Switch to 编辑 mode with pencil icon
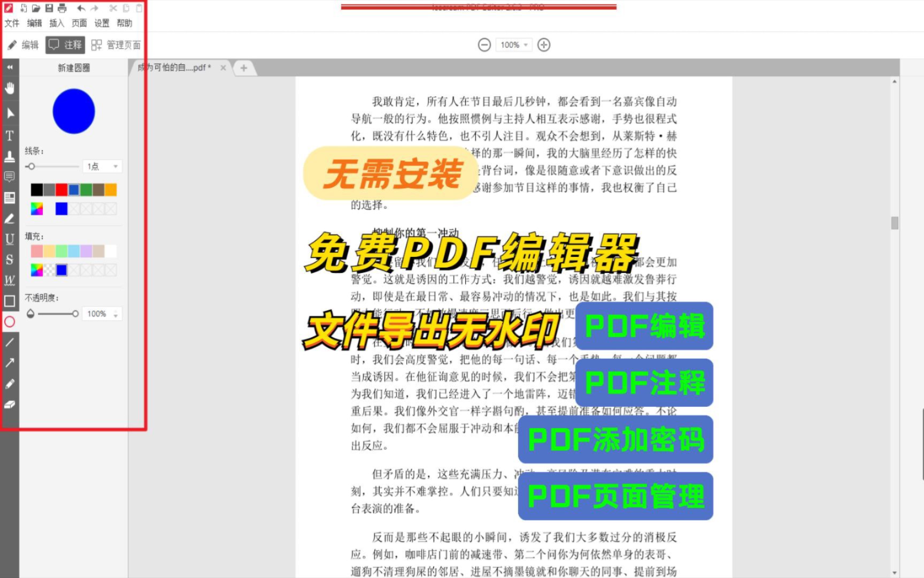 [23, 45]
